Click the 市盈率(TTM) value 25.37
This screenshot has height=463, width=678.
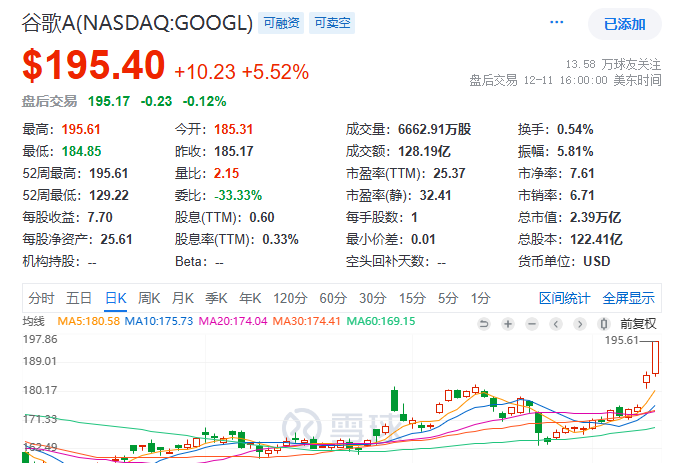tap(449, 173)
